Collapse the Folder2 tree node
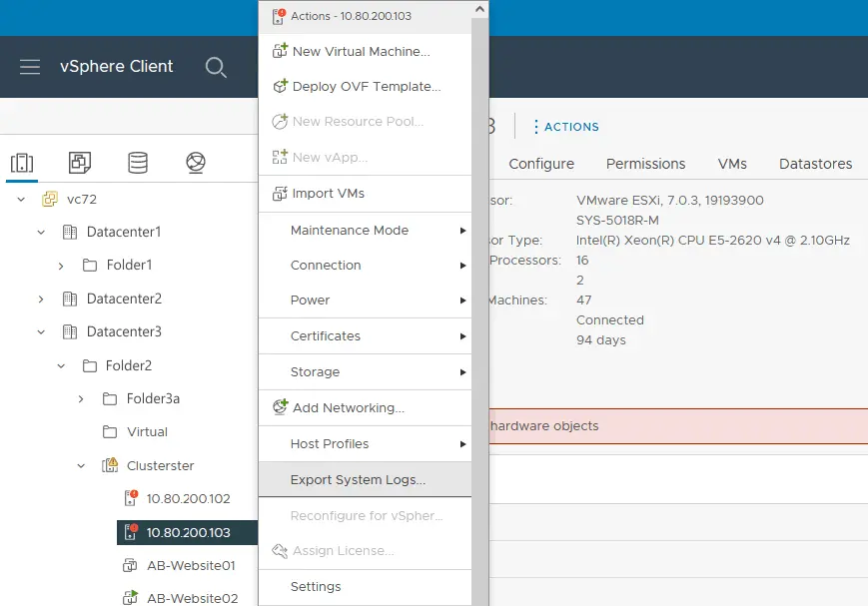The height and width of the screenshot is (606, 868). pos(61,365)
